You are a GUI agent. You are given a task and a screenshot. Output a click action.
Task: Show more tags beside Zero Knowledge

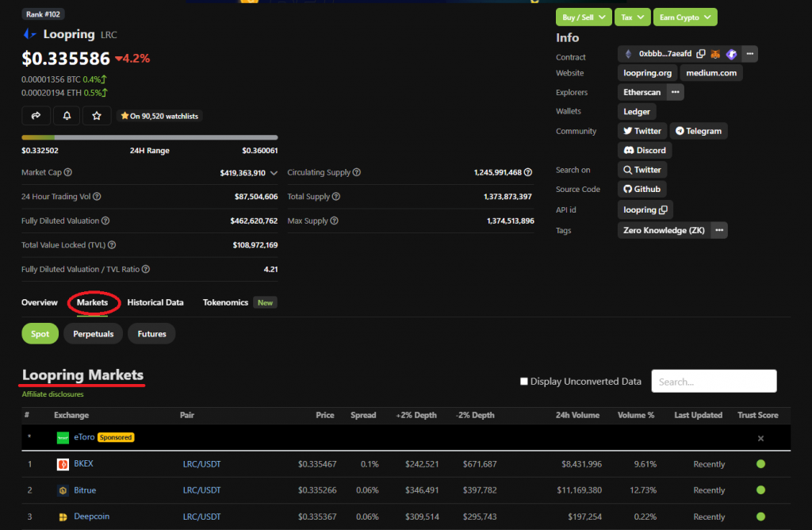(719, 230)
